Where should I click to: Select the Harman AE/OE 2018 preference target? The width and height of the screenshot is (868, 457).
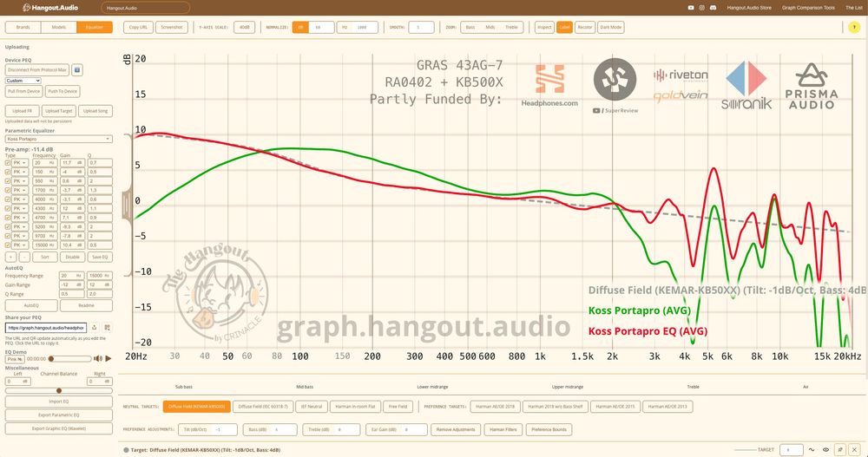pos(495,407)
